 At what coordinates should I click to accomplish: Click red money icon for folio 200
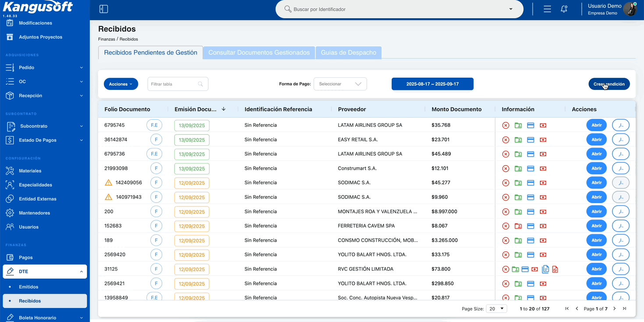[x=543, y=212]
